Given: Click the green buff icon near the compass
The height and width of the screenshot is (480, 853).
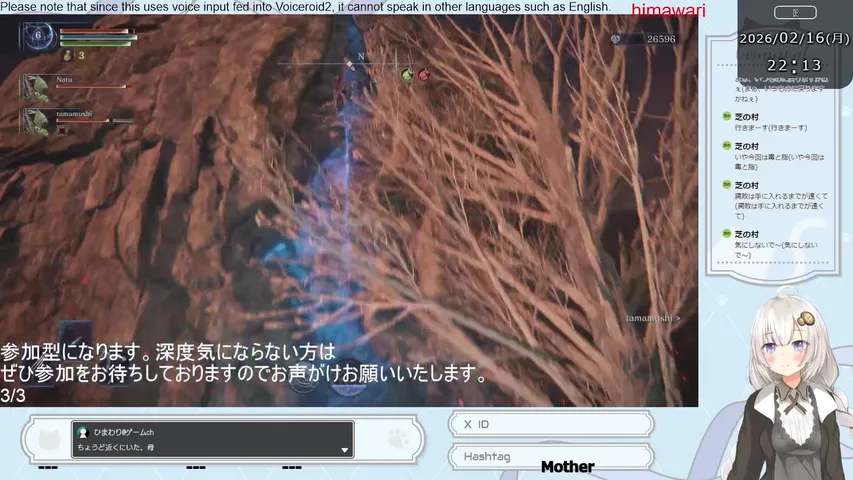Looking at the screenshot, I should click(x=407, y=75).
